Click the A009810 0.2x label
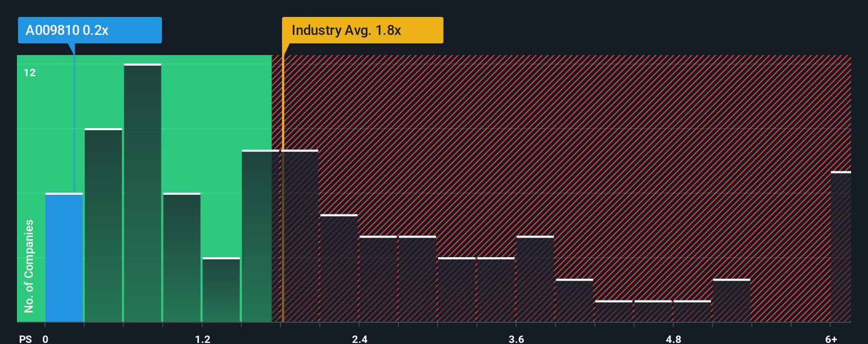This screenshot has height=344, width=868. (x=89, y=30)
